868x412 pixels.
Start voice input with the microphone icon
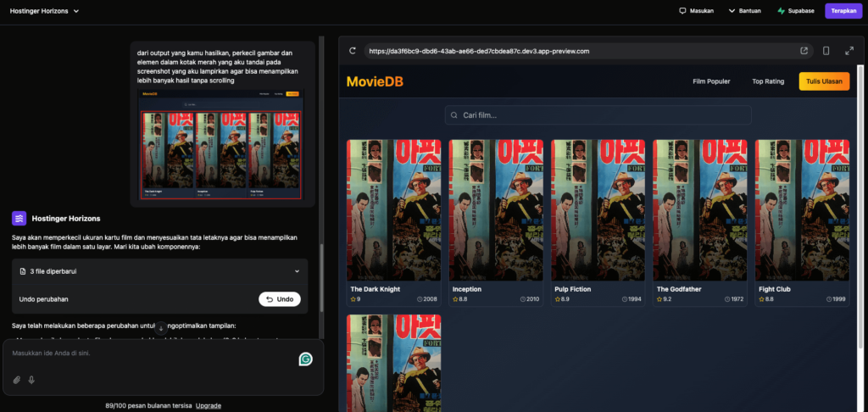31,380
